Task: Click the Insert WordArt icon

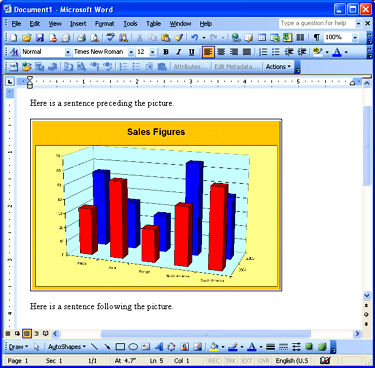Action: point(159,347)
